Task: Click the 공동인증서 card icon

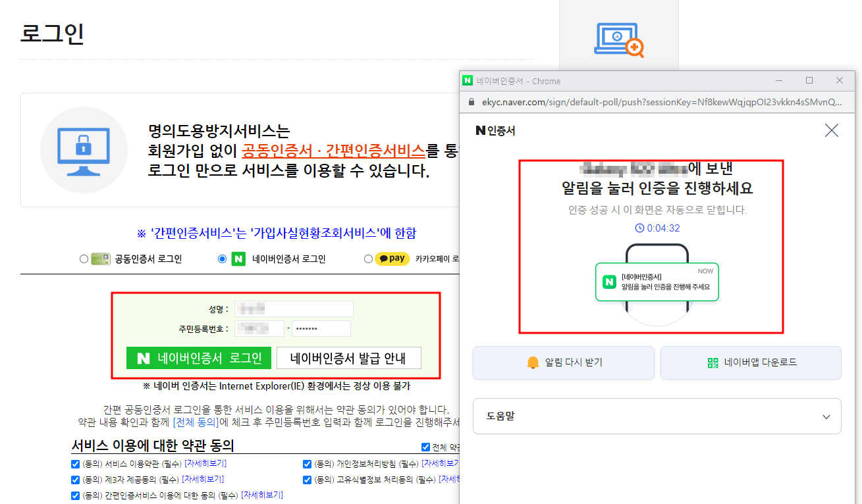Action: [101, 259]
